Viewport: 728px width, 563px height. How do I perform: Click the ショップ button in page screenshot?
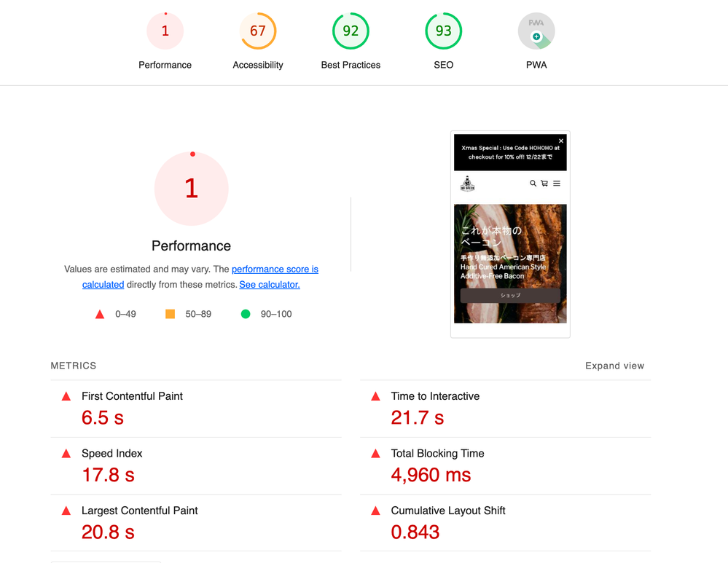[x=510, y=296]
